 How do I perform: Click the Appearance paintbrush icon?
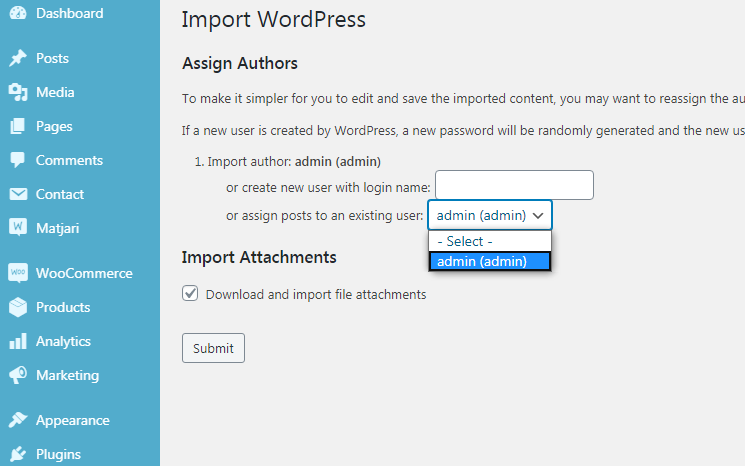(18, 420)
